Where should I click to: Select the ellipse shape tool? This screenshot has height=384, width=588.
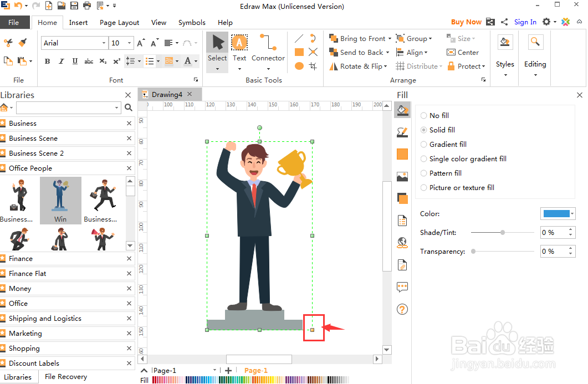[x=299, y=66]
